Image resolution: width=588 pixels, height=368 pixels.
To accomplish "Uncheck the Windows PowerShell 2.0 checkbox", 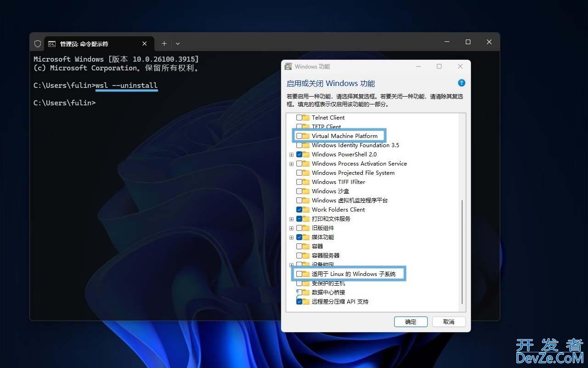I will tap(299, 155).
